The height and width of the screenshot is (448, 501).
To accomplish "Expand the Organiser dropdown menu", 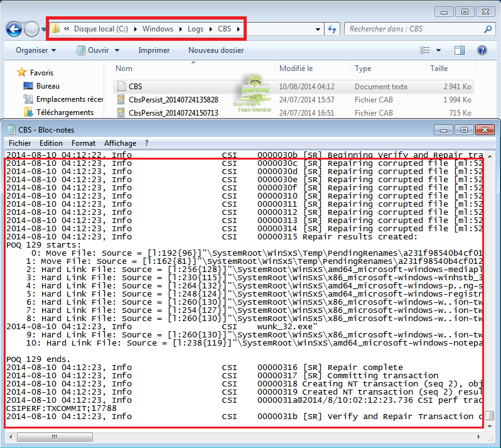I will (36, 50).
